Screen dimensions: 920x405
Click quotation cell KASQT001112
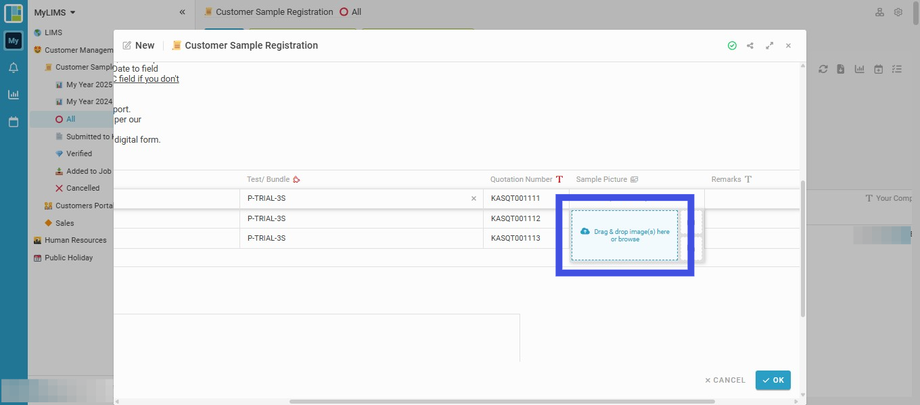515,218
